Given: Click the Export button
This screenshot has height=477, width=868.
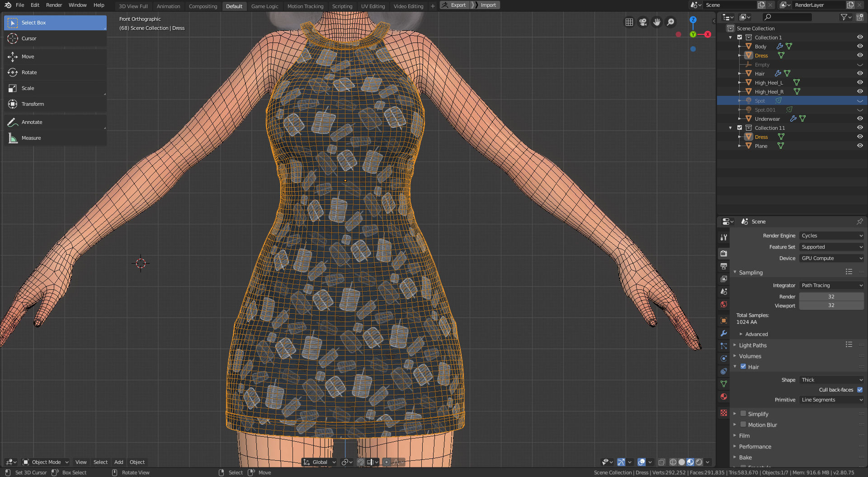Looking at the screenshot, I should click(454, 5).
